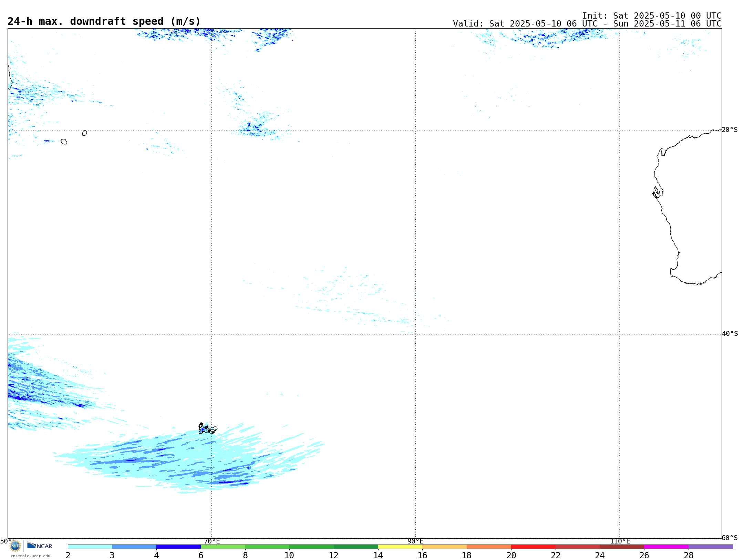The height and width of the screenshot is (560, 744).
Task: Click the colorbar tick label '18'
Action: pyautogui.click(x=467, y=556)
